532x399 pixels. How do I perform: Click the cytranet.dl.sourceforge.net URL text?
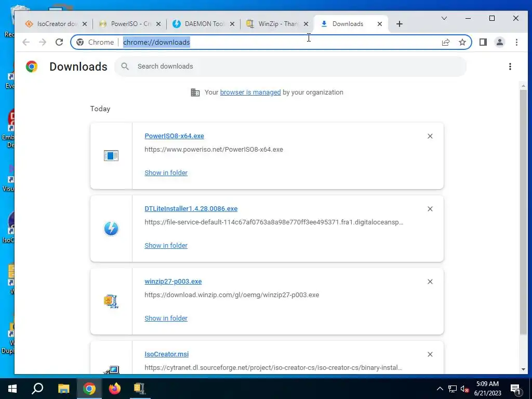273,367
